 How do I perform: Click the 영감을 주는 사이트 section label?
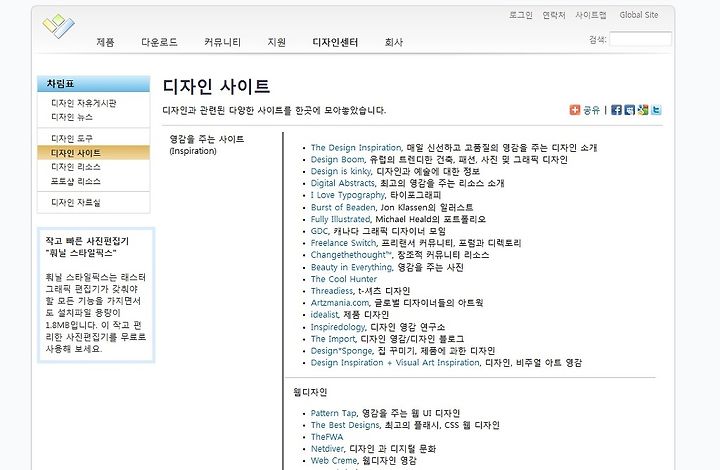click(207, 145)
